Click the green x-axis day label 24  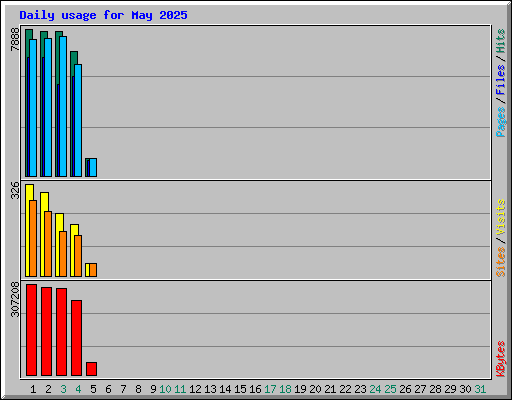375,389
